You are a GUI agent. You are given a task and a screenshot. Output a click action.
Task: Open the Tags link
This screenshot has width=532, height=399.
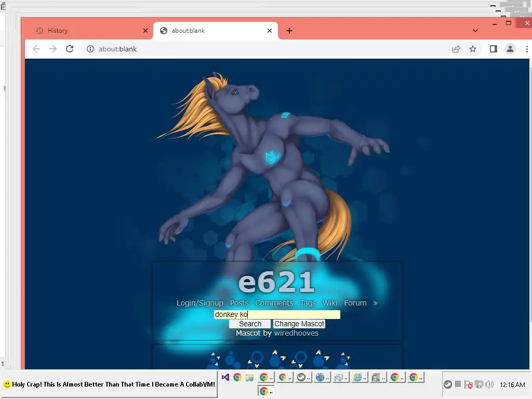pos(308,303)
